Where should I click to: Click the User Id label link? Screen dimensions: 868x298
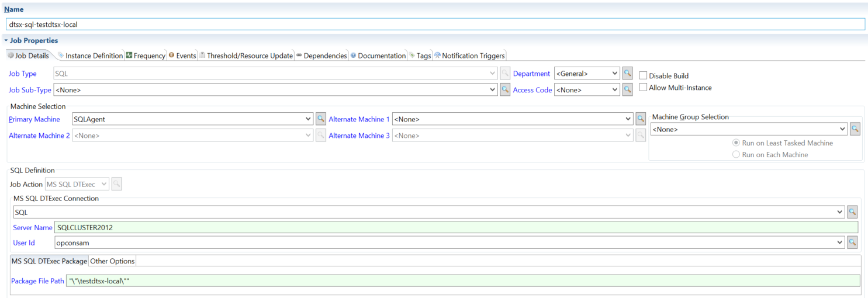pyautogui.click(x=24, y=242)
